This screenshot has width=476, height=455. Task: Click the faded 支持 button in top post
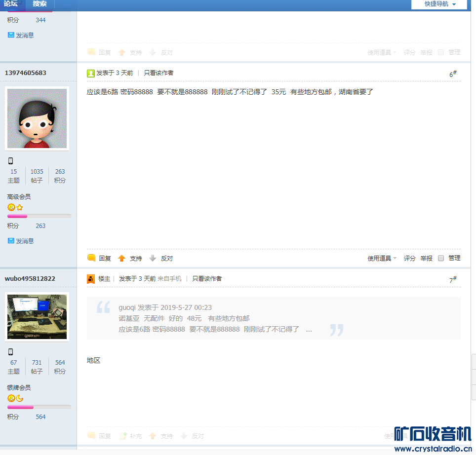pos(136,53)
